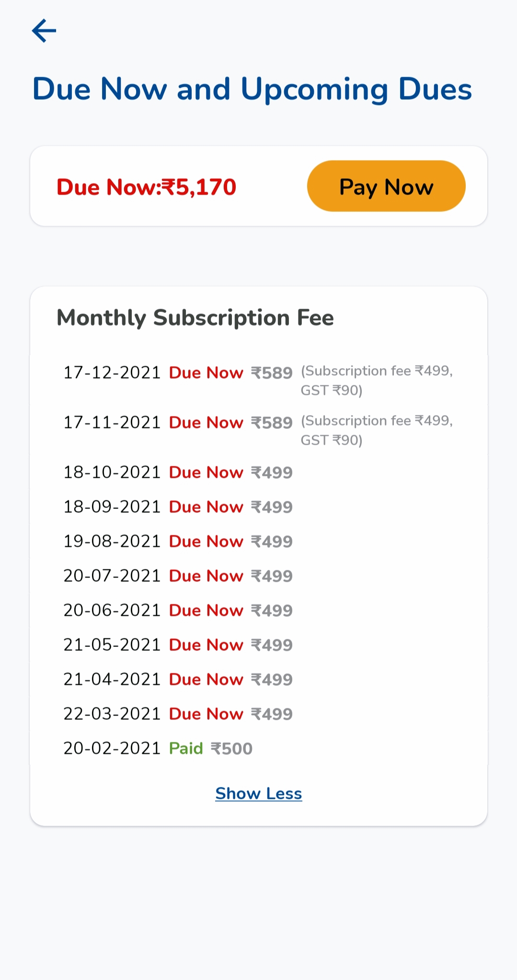The height and width of the screenshot is (980, 517).
Task: Select the 17-11-2021 due entry
Action: 178,423
